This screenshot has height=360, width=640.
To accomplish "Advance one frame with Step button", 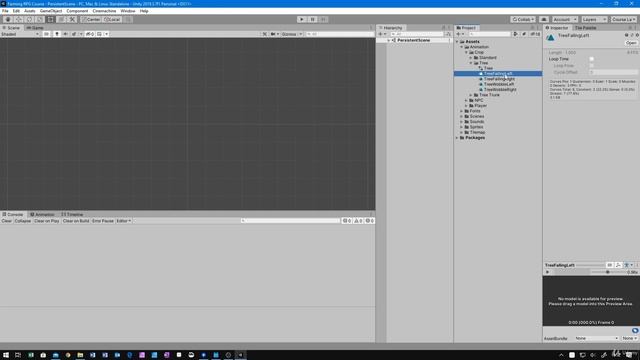I will [323, 20].
